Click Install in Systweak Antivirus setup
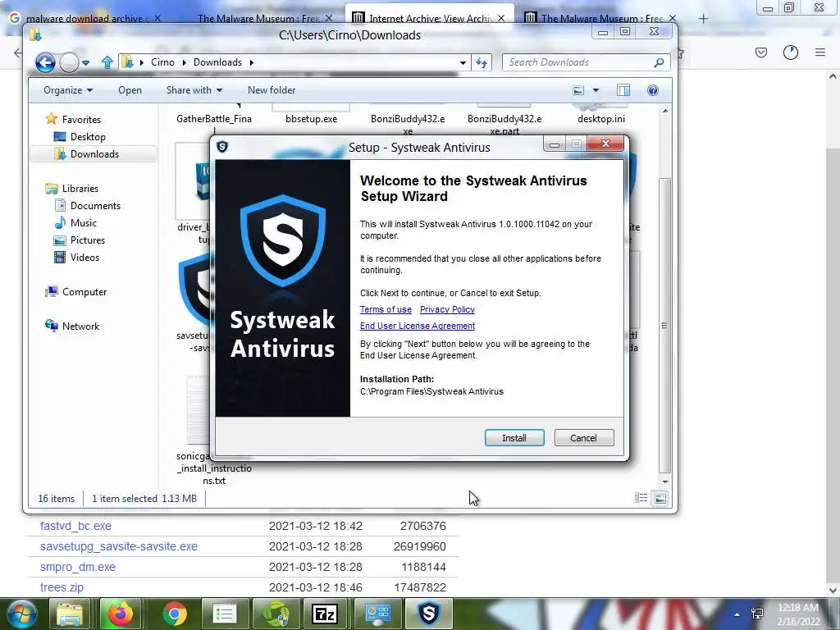 coord(514,438)
